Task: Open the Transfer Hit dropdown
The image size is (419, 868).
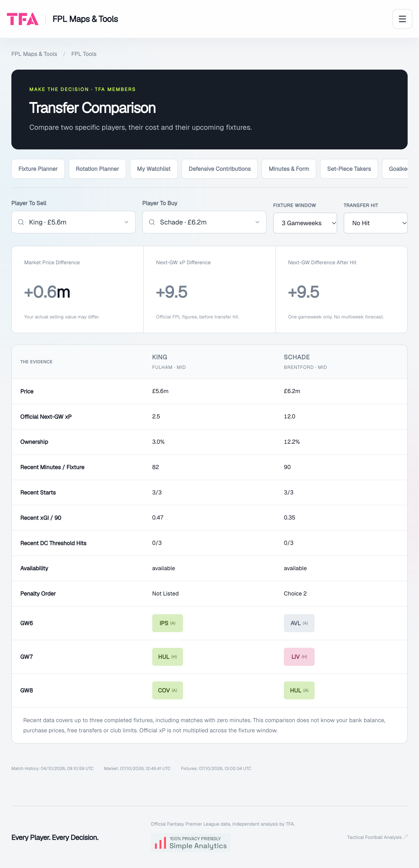Action: (375, 223)
